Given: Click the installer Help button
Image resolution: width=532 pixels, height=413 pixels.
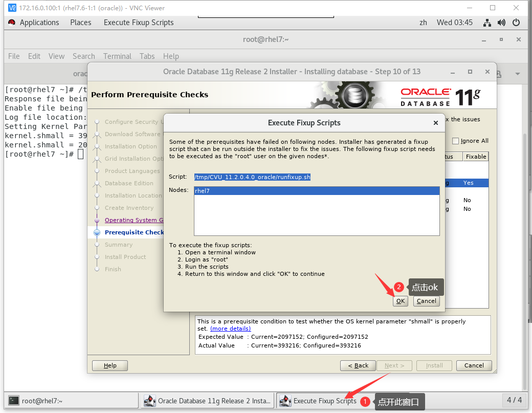Looking at the screenshot, I should [110, 365].
